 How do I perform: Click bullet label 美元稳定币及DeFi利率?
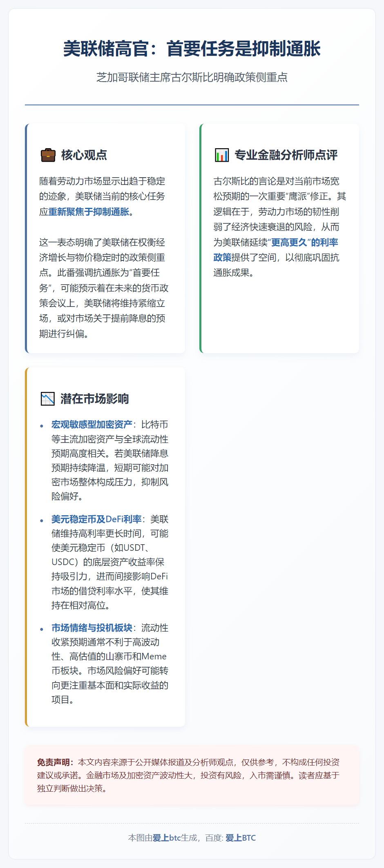96,519
